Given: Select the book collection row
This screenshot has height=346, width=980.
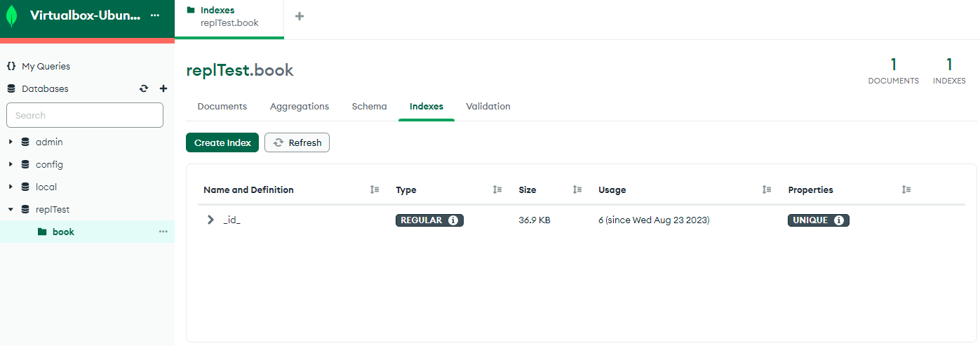Looking at the screenshot, I should click(x=87, y=232).
